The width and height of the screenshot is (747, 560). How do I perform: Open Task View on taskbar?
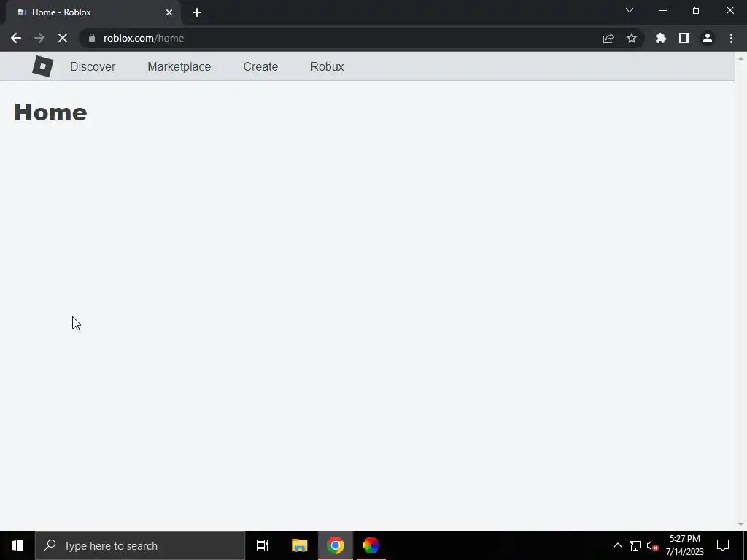pyautogui.click(x=263, y=545)
